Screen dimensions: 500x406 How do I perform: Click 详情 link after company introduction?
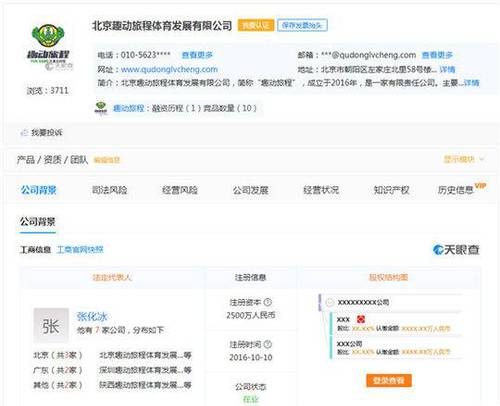471,83
